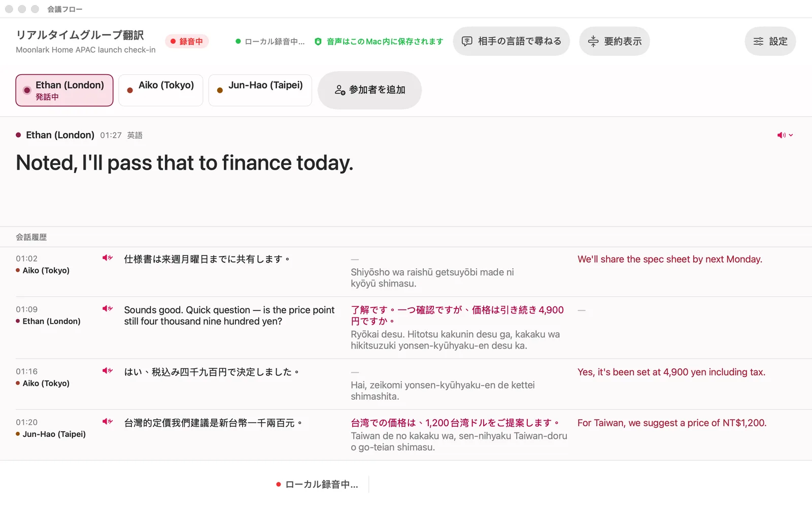Click the 01:02 timestamp
The width and height of the screenshot is (812, 508).
pos(26,259)
